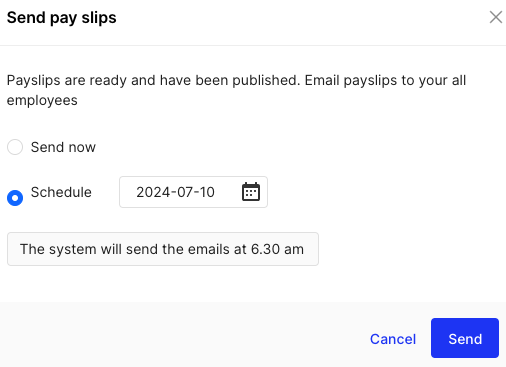Click the word employees in the description

(x=42, y=100)
